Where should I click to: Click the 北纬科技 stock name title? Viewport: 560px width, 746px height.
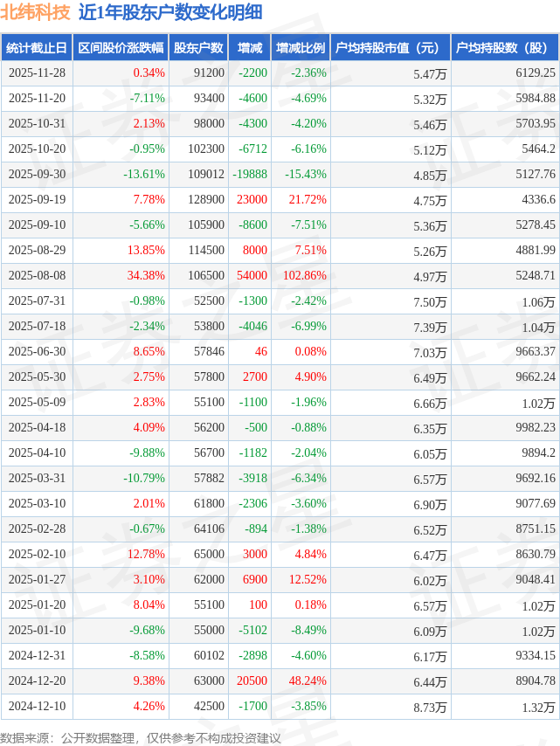(x=36, y=13)
